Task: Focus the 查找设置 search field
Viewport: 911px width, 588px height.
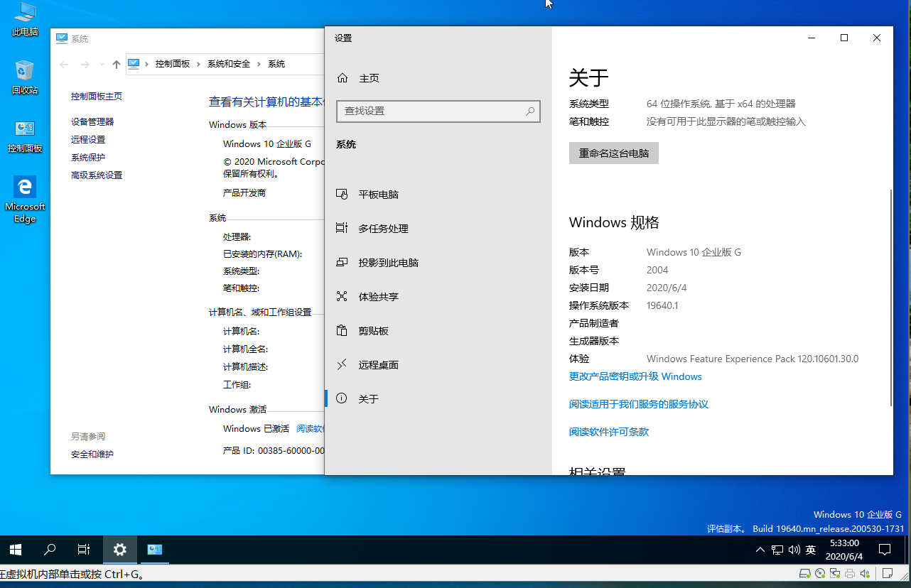Action: click(438, 111)
